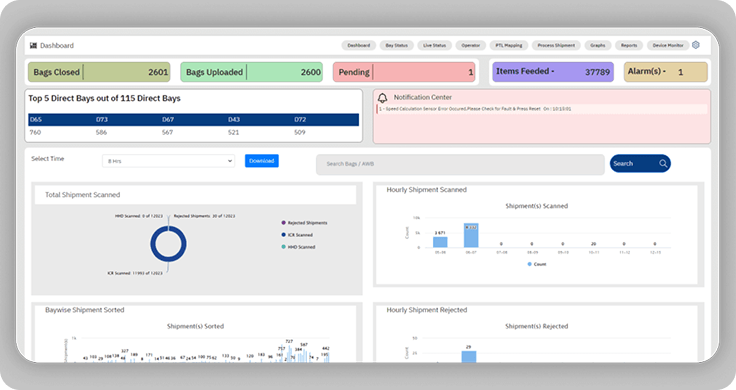Image resolution: width=736 pixels, height=390 pixels.
Task: Click bay header D65
Action: pyautogui.click(x=36, y=120)
